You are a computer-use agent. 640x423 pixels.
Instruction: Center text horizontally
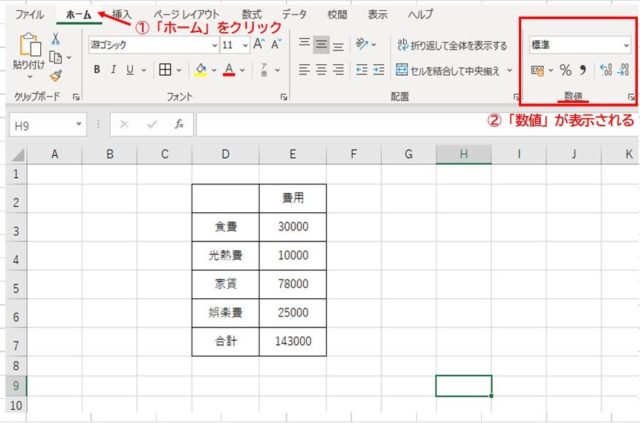click(321, 70)
